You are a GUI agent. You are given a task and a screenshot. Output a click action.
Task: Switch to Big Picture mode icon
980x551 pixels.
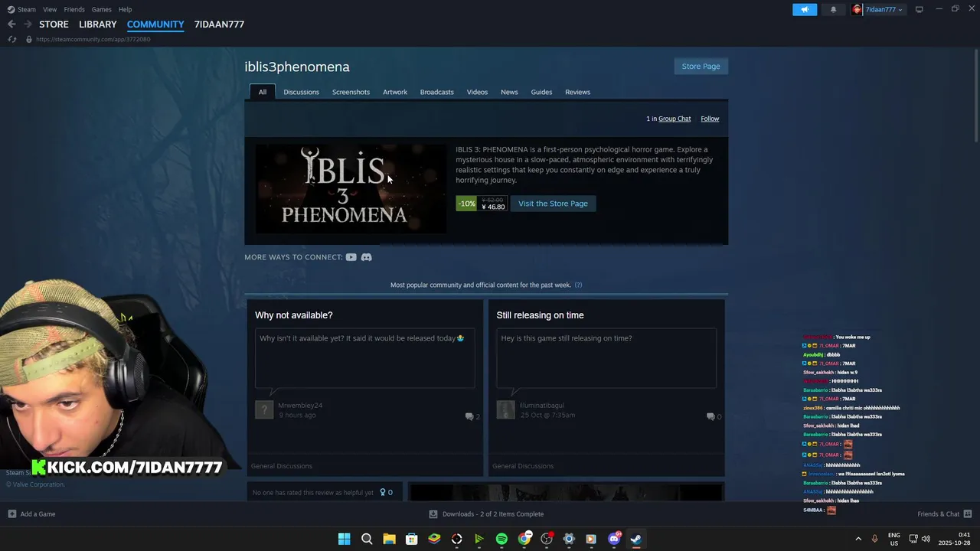pos(920,9)
